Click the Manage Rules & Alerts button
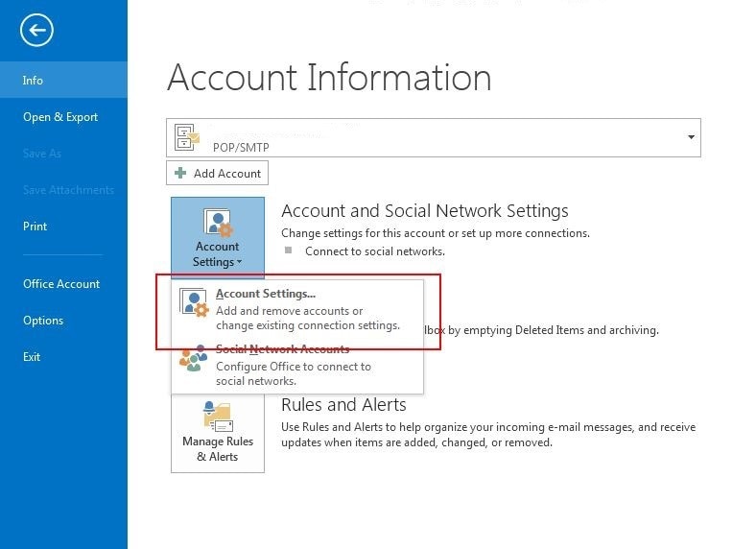The height and width of the screenshot is (549, 756). pos(218,433)
